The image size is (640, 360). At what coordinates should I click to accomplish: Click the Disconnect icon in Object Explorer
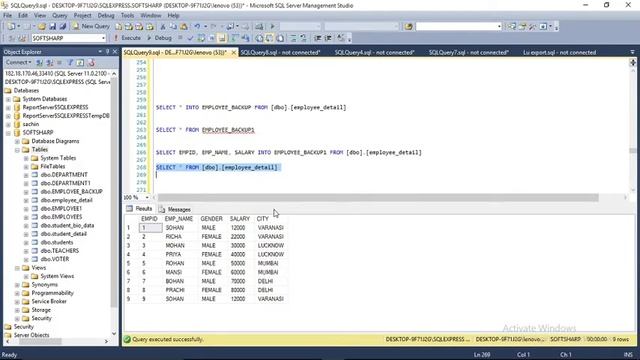click(x=49, y=62)
